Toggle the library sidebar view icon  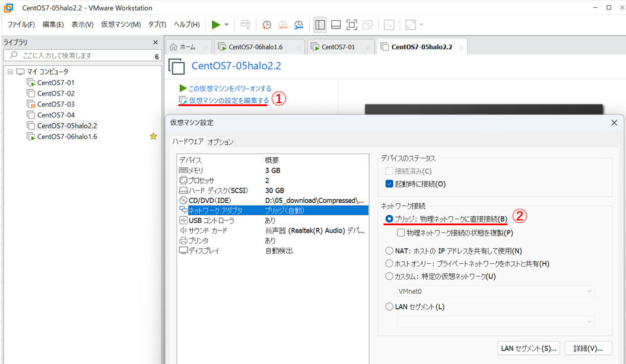pos(320,25)
